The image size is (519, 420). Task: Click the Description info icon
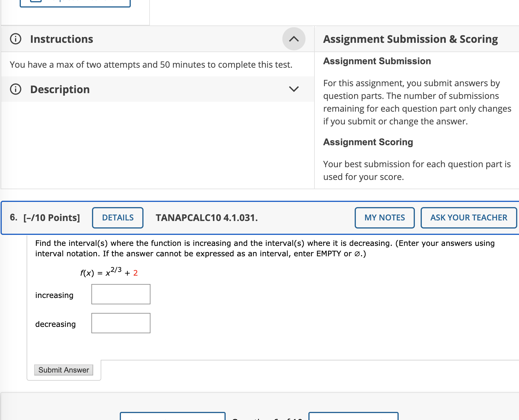tap(15, 89)
